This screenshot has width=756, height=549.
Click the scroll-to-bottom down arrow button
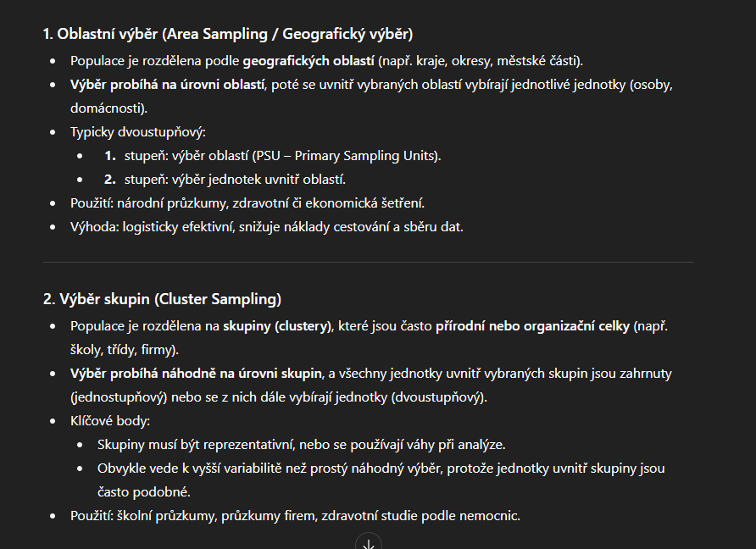(x=369, y=543)
